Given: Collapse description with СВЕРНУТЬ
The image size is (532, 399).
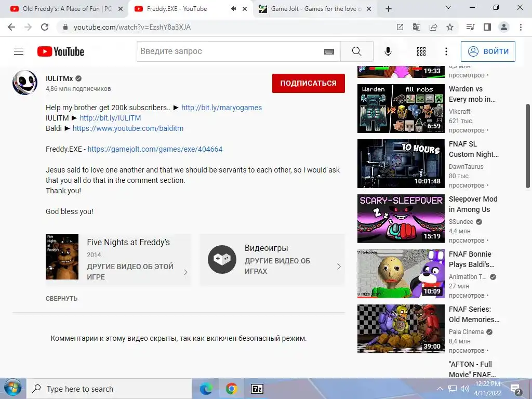Looking at the screenshot, I should (x=61, y=299).
